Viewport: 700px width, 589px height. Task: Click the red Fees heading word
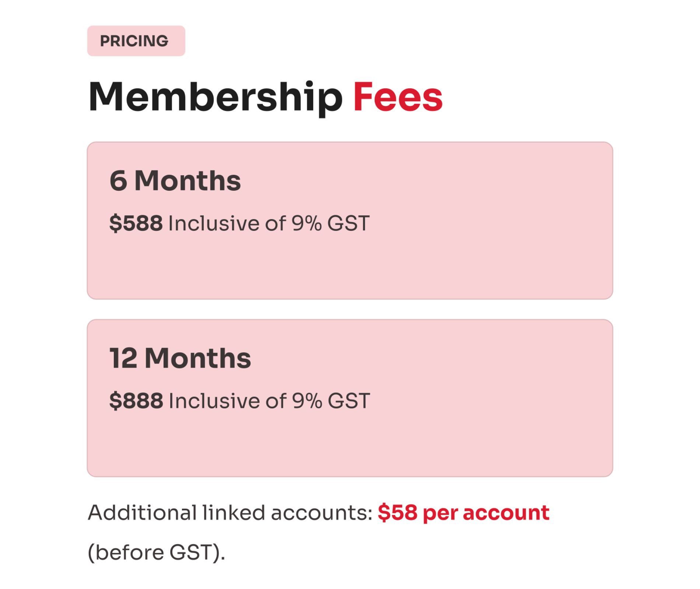(x=398, y=97)
